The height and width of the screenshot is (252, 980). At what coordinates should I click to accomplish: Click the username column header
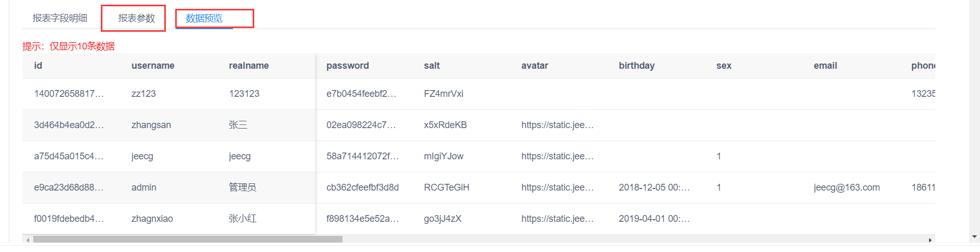pos(153,66)
